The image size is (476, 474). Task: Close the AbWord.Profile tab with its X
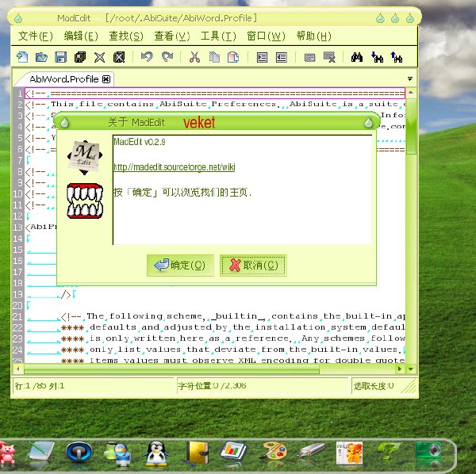pyautogui.click(x=106, y=79)
